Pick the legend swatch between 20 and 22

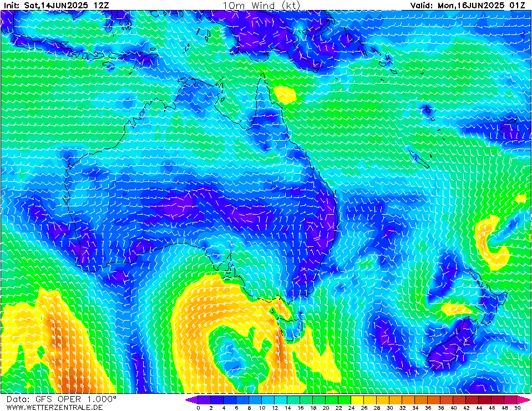332,400
